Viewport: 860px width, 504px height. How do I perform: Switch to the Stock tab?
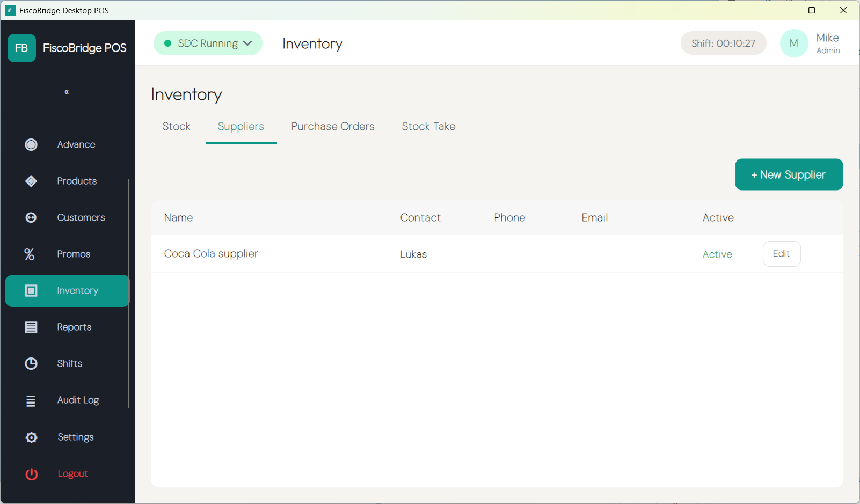177,127
